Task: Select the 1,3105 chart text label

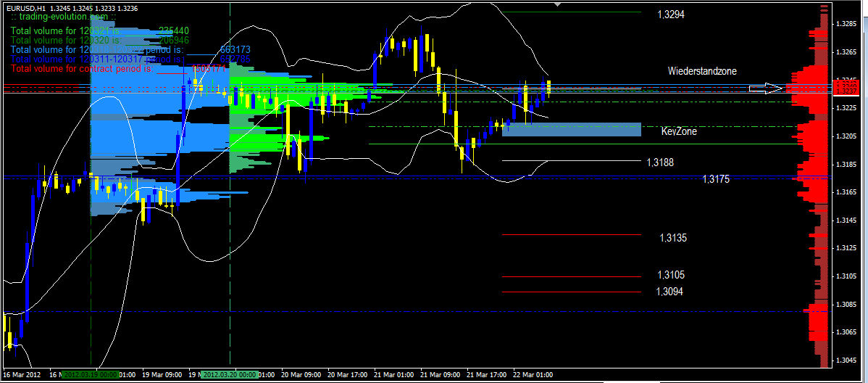Action: 671,275
